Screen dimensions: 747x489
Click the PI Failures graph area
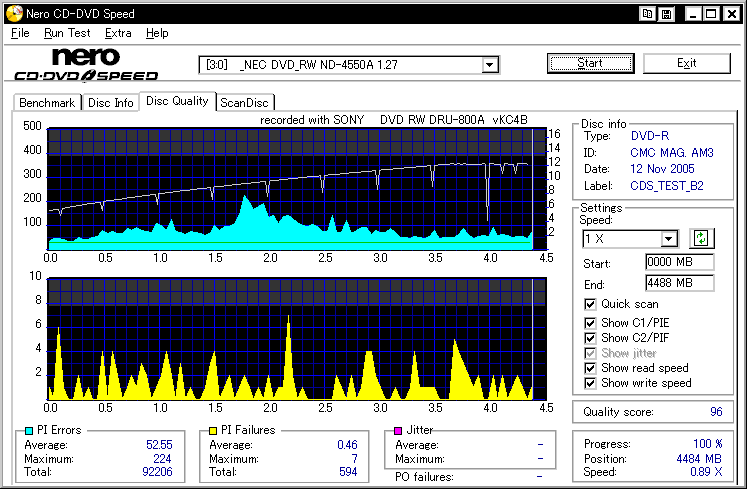point(297,339)
